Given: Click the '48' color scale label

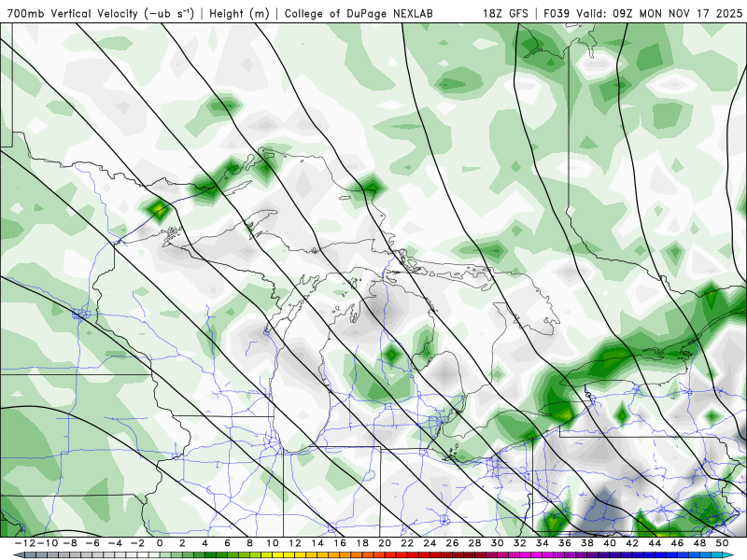Looking at the screenshot, I should coord(700,543).
